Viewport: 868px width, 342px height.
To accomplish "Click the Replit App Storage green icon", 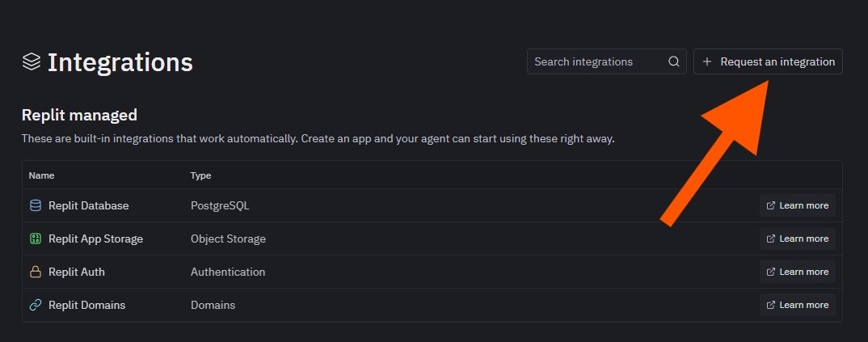I will tap(36, 239).
